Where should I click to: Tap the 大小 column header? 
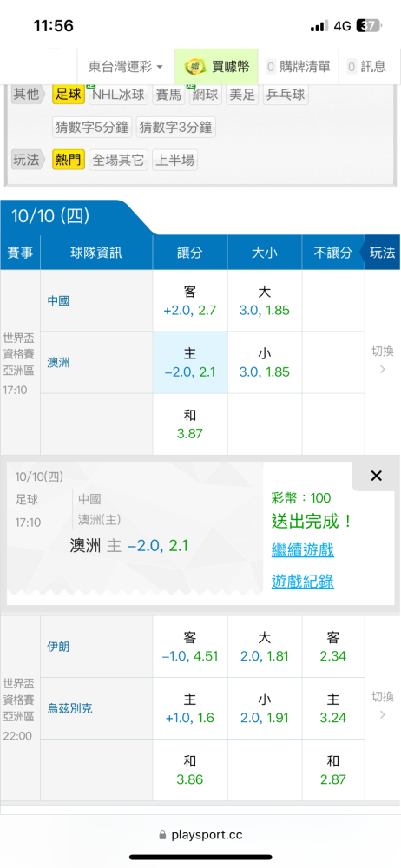tap(264, 253)
